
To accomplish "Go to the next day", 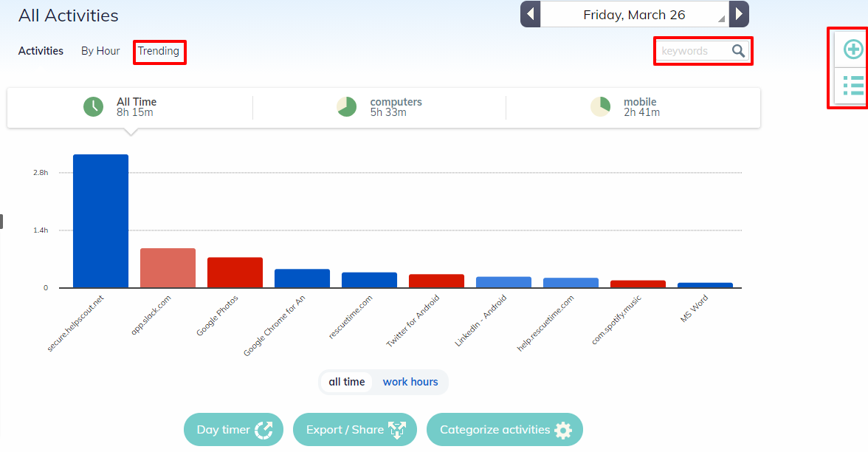I will pyautogui.click(x=738, y=13).
